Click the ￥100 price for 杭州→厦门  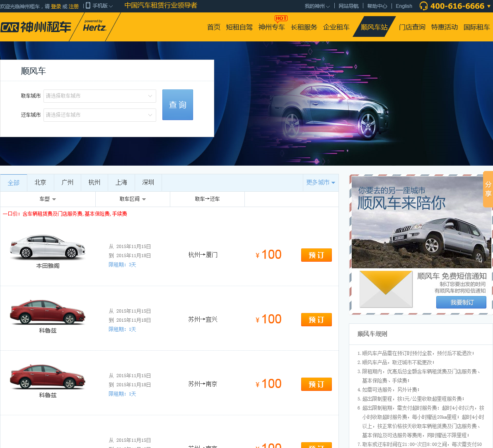tap(268, 255)
